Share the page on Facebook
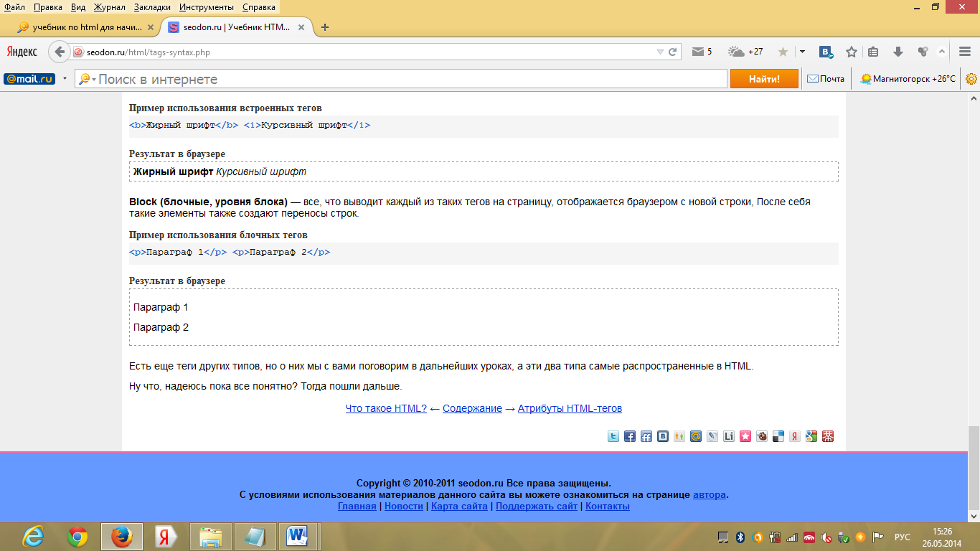Viewport: 980px width, 551px height. (x=630, y=436)
